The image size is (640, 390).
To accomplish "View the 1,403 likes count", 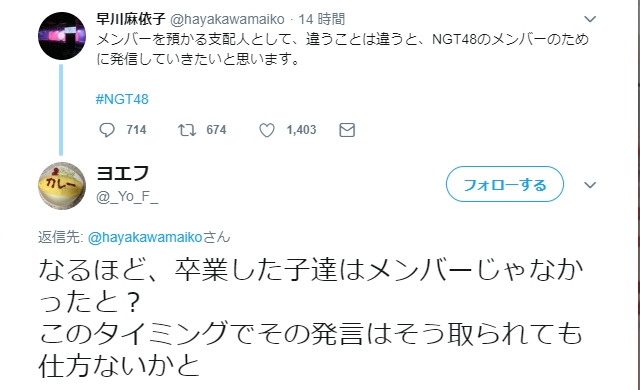I will (301, 130).
